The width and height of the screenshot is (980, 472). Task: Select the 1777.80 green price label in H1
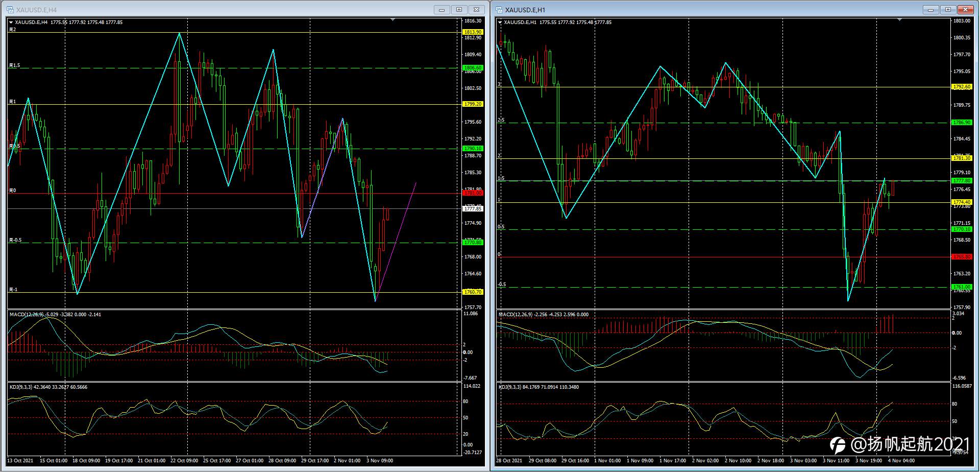click(x=962, y=181)
